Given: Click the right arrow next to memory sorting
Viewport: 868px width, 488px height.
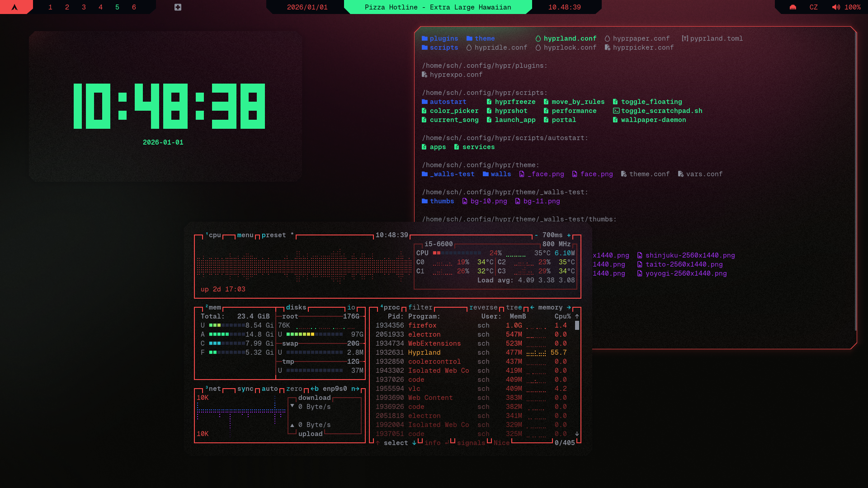Looking at the screenshot, I should 569,308.
